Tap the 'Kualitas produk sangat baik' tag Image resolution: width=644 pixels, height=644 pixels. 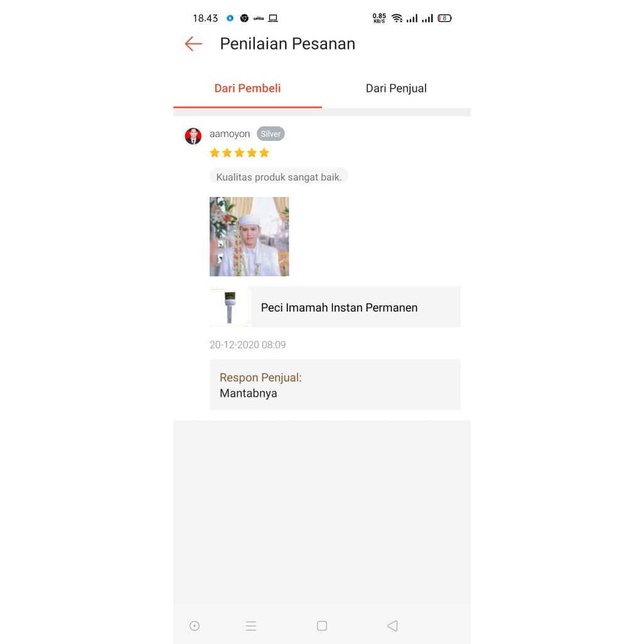click(x=279, y=177)
